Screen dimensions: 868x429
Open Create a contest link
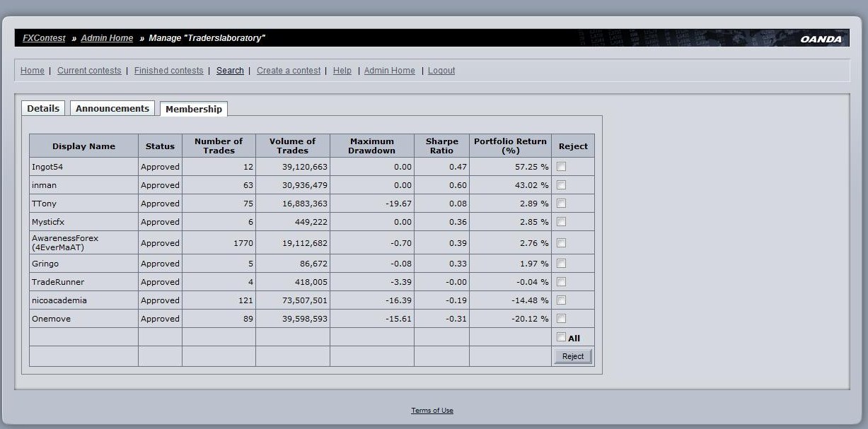[x=289, y=71]
